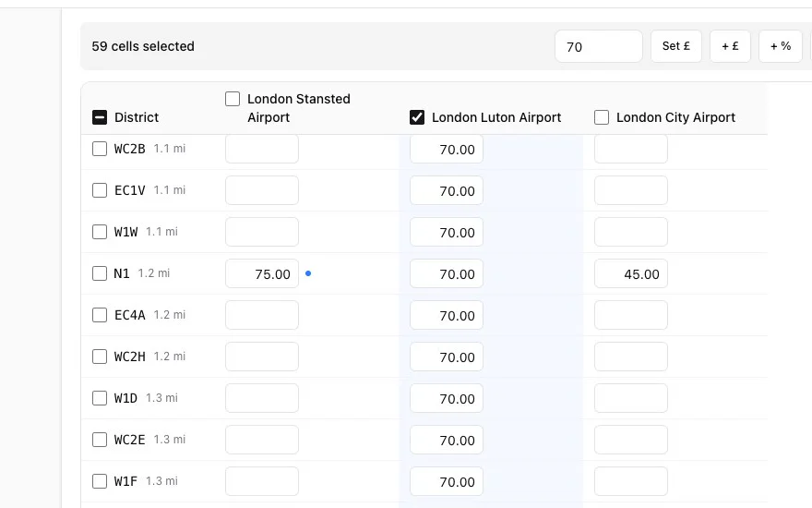Select the W1W row checkbox
This screenshot has height=508, width=812.
(100, 232)
